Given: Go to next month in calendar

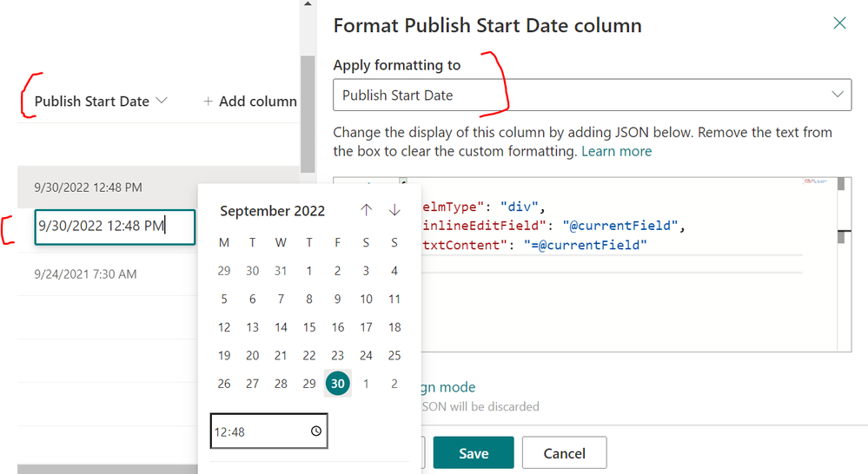Looking at the screenshot, I should (x=394, y=210).
